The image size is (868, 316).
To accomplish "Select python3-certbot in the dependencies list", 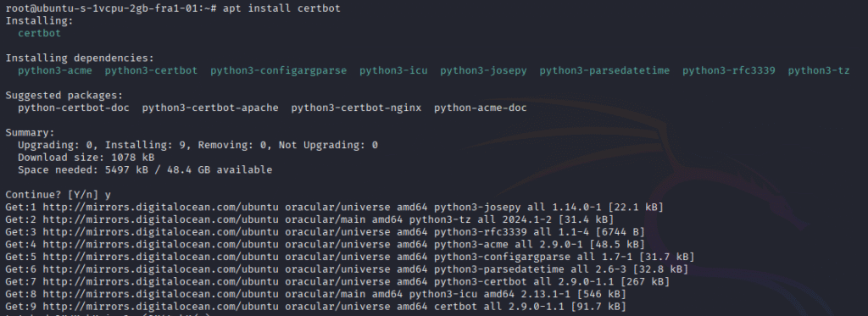I will pyautogui.click(x=151, y=71).
